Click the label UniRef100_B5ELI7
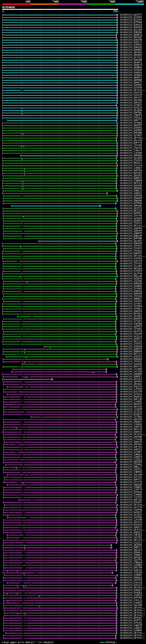Image resolution: width=146 pixels, height=644 pixels. pyautogui.click(x=131, y=467)
